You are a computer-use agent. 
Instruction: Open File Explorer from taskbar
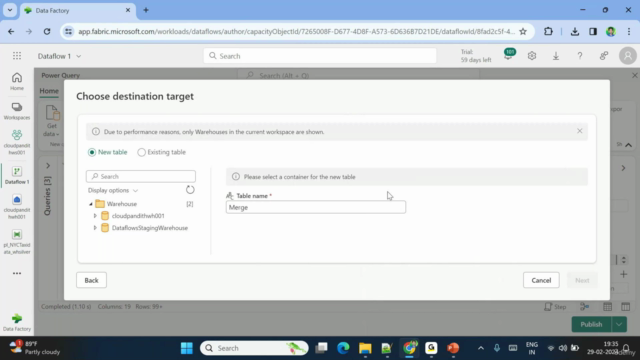tap(365, 348)
